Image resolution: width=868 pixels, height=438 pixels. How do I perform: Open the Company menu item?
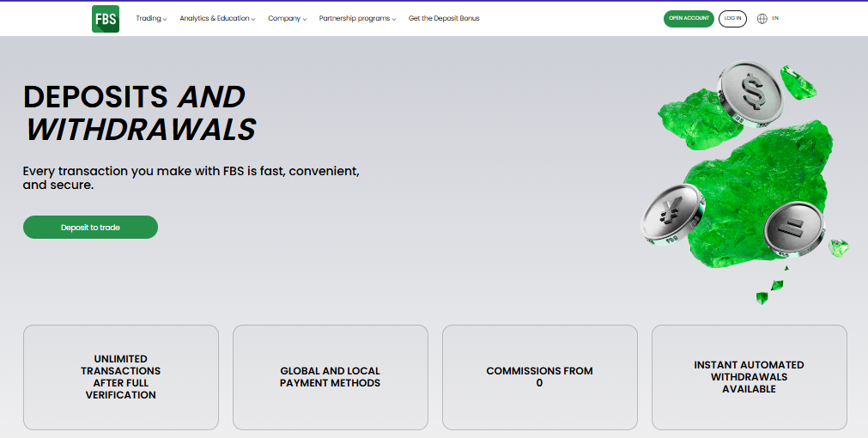pos(284,18)
